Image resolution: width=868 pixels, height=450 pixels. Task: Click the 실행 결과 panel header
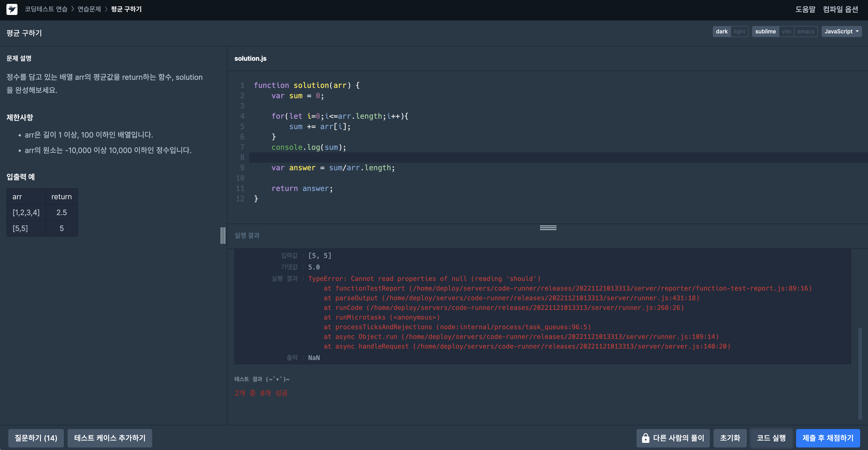coord(247,235)
